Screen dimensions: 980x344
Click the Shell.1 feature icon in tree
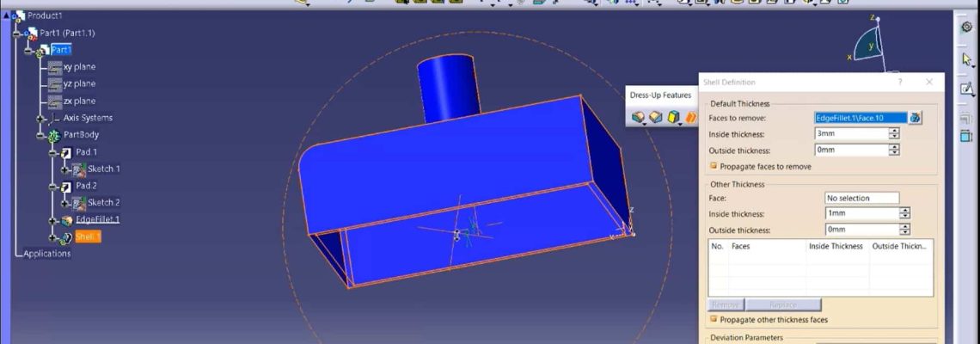pos(66,237)
